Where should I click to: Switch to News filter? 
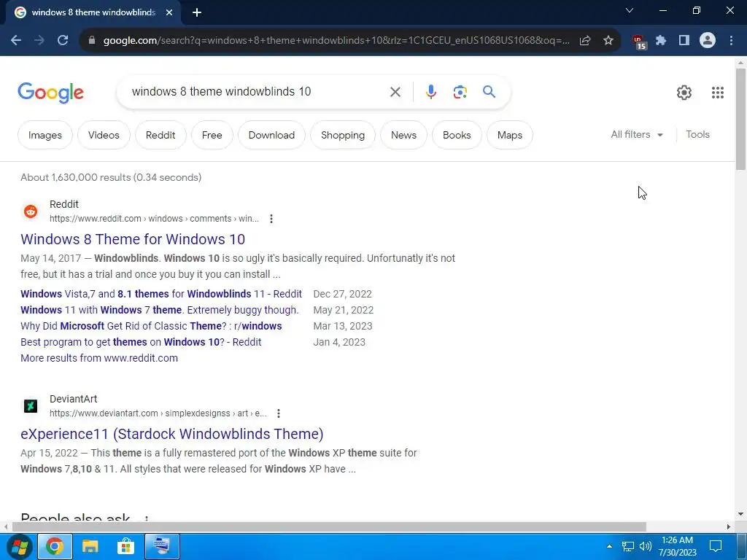pos(403,135)
